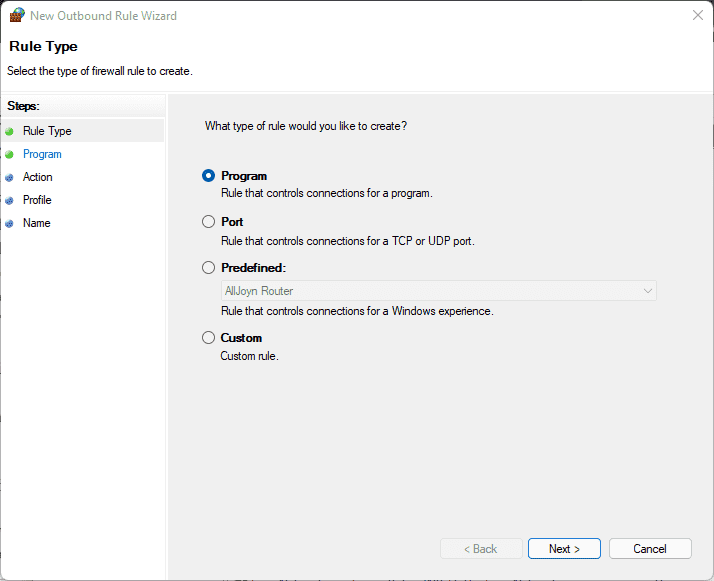
Task: Click the blue bullet beside Name
Action: pos(9,224)
